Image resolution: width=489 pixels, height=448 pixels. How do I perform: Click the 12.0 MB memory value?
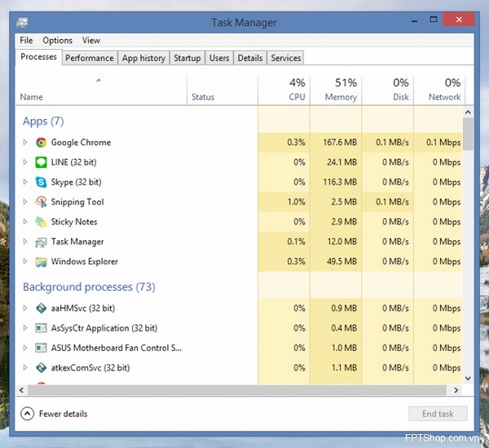point(342,242)
